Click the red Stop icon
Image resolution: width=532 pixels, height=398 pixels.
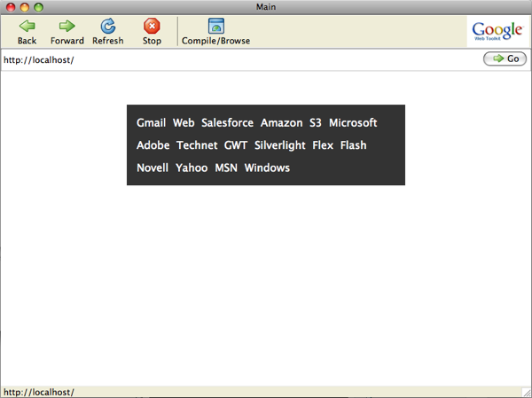pyautogui.click(x=152, y=26)
